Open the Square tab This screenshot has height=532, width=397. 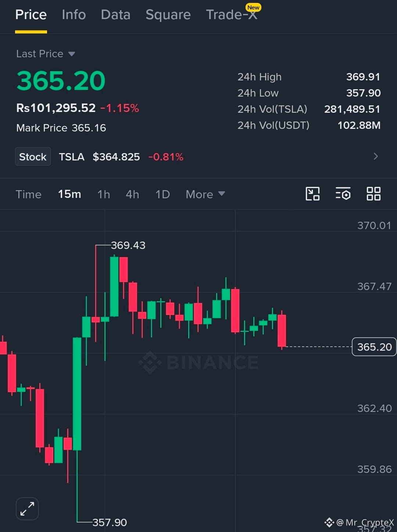168,15
